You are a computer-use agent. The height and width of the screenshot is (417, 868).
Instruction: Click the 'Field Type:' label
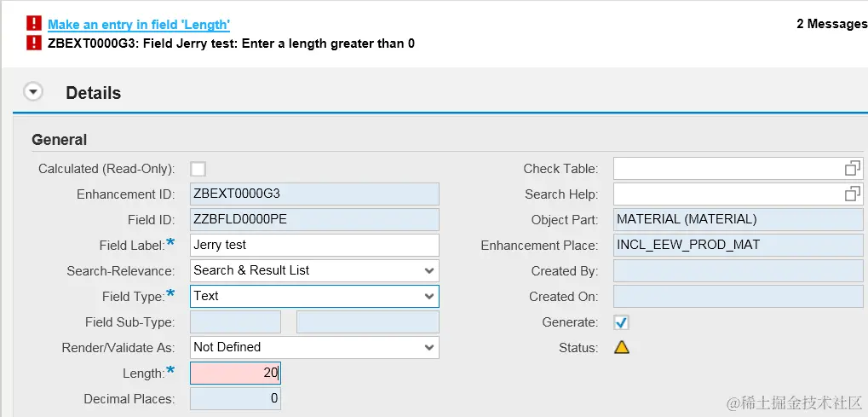tap(133, 297)
